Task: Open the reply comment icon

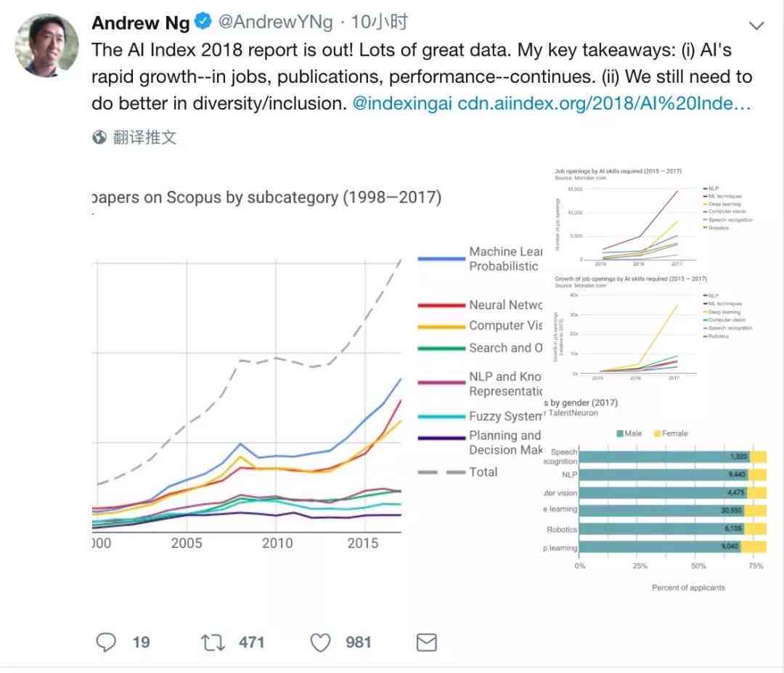Action: (105, 642)
